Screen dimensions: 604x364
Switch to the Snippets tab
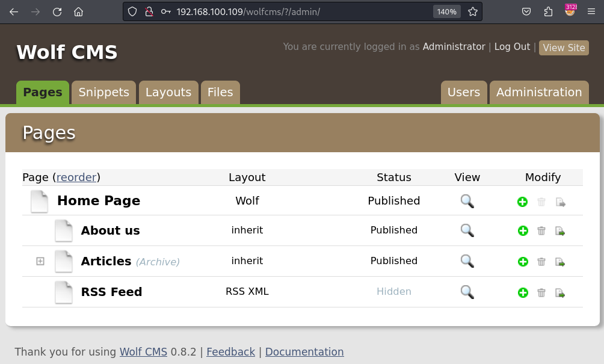(103, 93)
